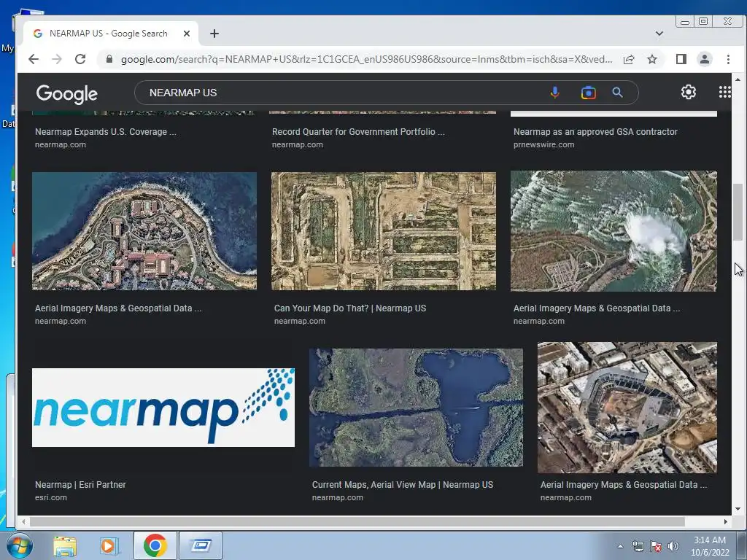Click the scroll down arrow of page scrollbar

tap(738, 509)
